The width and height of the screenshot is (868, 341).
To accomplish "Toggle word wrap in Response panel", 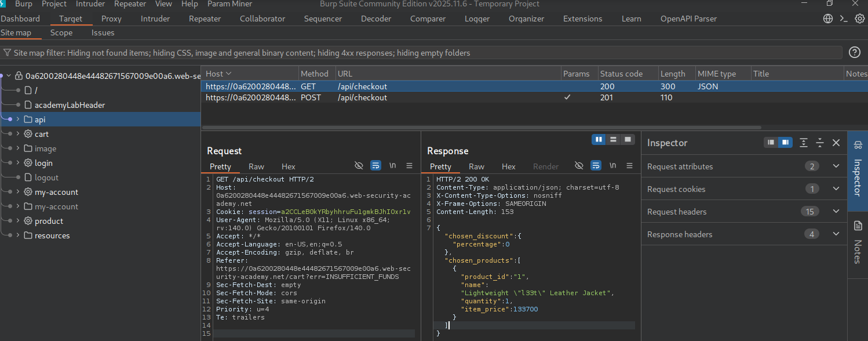I will [596, 166].
